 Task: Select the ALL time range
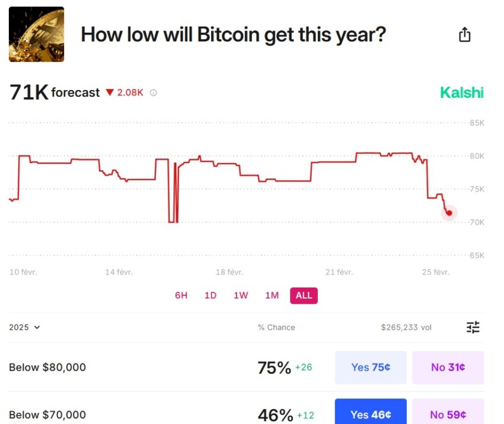[304, 295]
